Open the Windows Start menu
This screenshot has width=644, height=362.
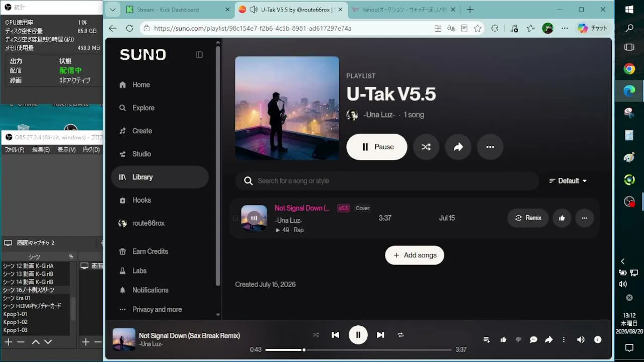[629, 10]
